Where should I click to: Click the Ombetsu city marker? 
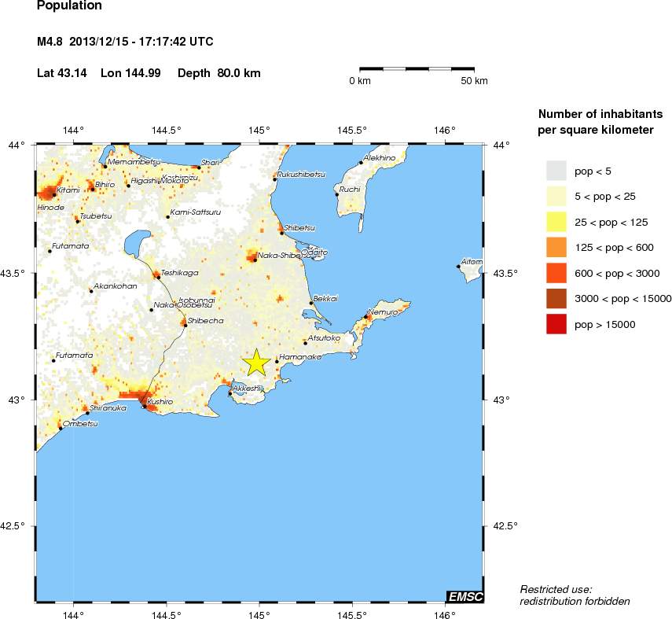(x=60, y=429)
